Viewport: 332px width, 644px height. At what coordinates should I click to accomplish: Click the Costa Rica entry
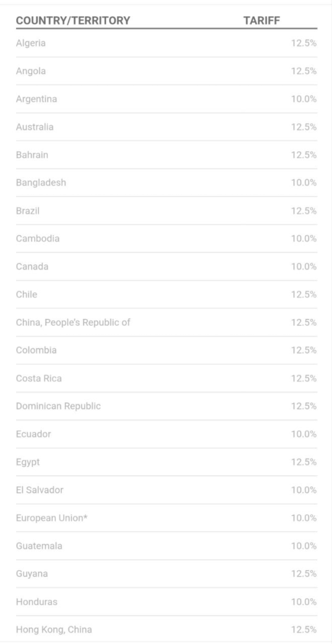(39, 378)
